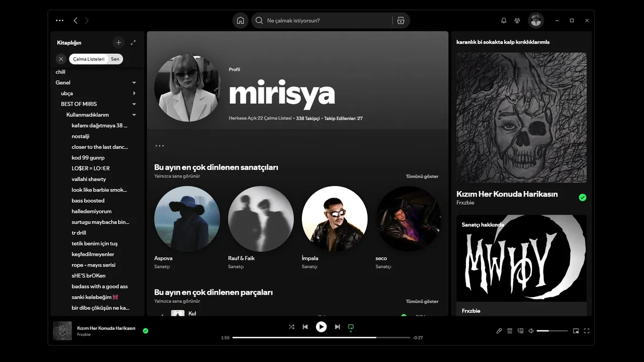
Task: Clear the library filters with X
Action: [x=61, y=59]
